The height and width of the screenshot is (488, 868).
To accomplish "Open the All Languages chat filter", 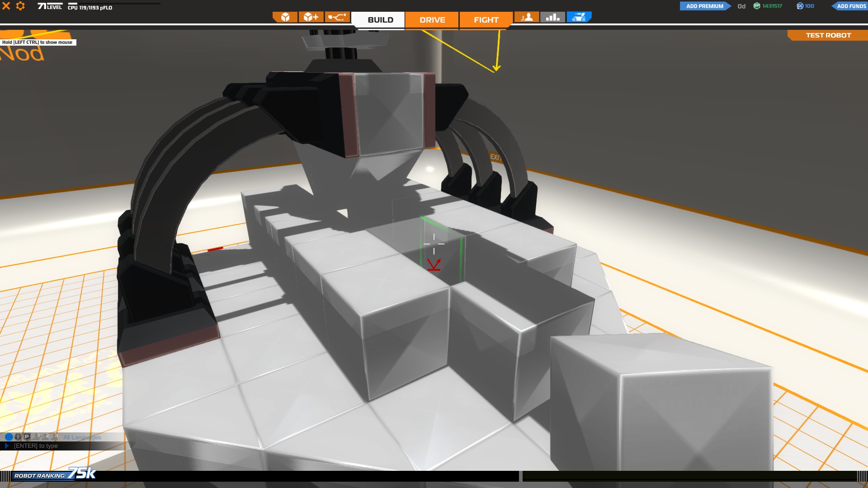I will tap(82, 437).
